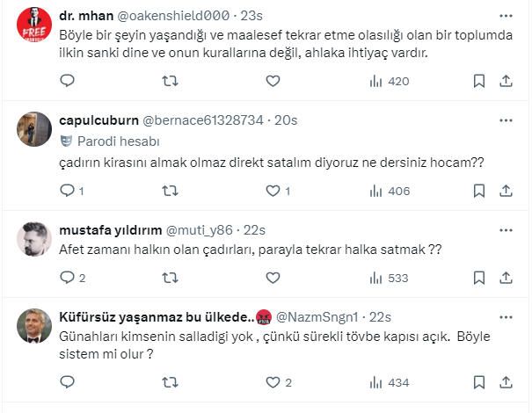
Task: Share mustafa yıldırım's tweet
Action: 506,279
